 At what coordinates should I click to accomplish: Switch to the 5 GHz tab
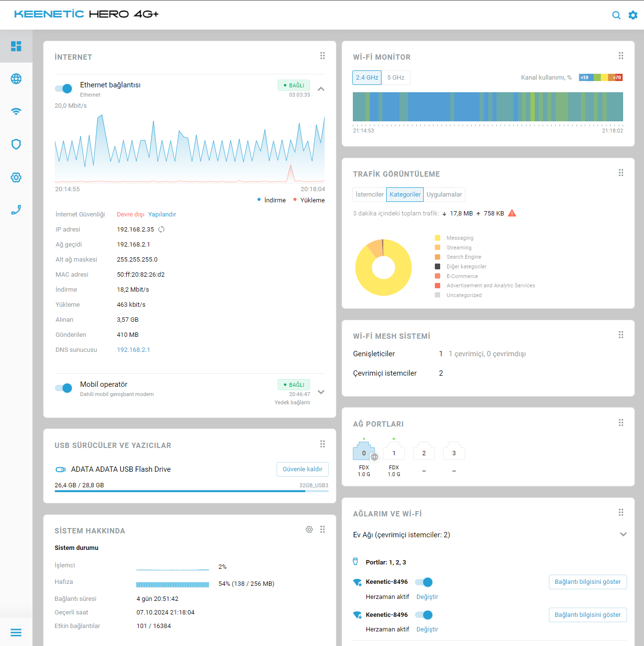(396, 78)
